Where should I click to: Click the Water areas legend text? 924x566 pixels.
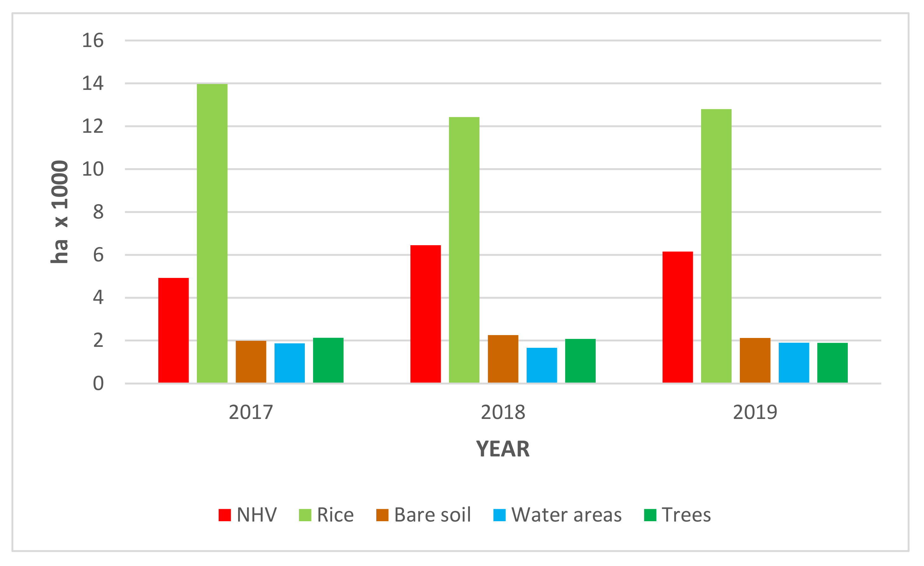566,515
